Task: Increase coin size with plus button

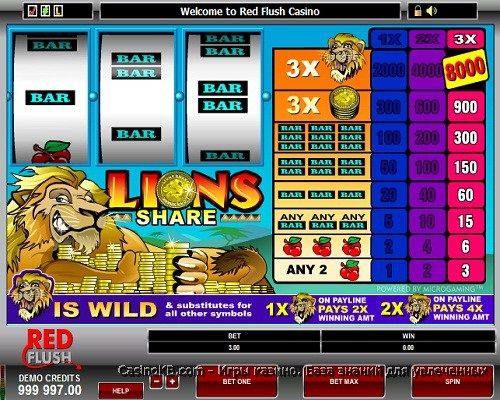Action: (x=172, y=382)
